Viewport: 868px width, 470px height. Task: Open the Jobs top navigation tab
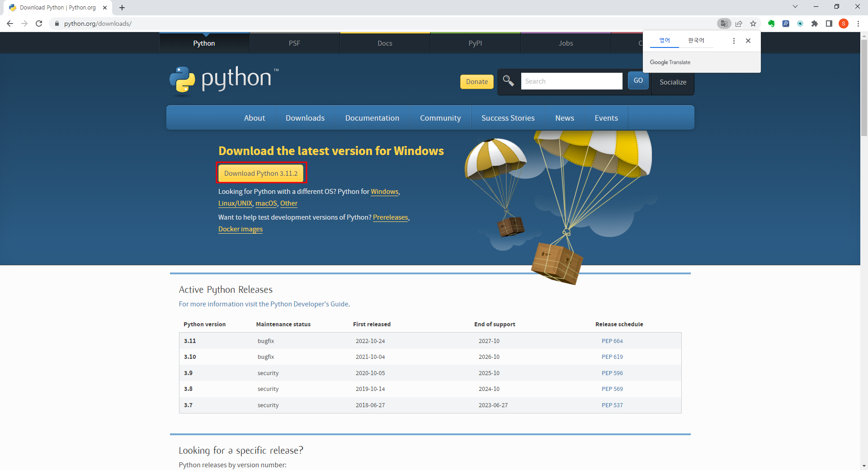coord(566,43)
